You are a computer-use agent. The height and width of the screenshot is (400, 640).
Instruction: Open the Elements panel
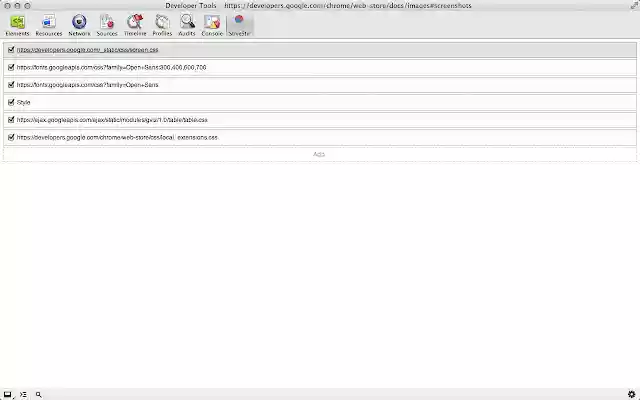(x=18, y=25)
